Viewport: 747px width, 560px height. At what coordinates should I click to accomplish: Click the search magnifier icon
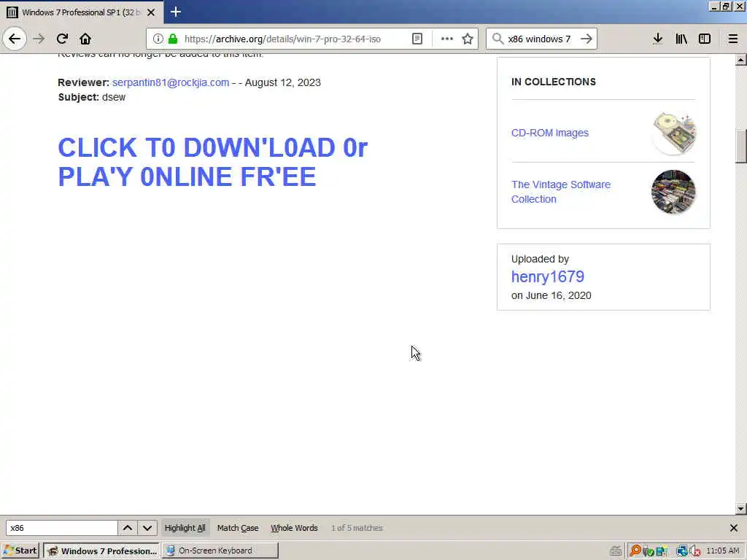[498, 39]
